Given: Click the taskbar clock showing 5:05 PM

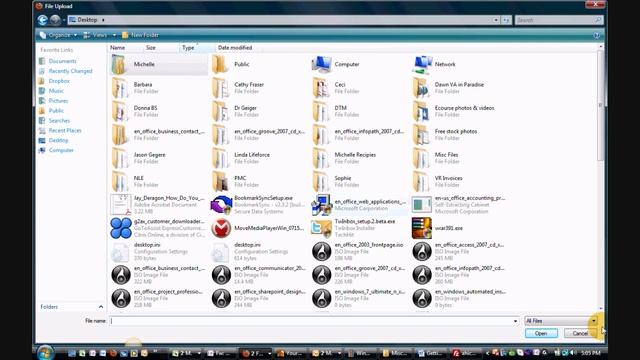Looking at the screenshot, I should coord(591,353).
